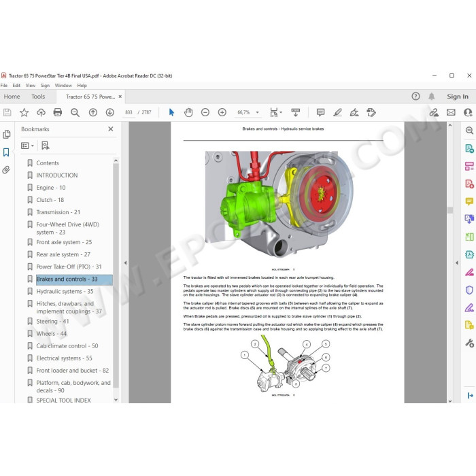Screen dimensions: 476x476
Task: Open the Contents bookmark
Action: [x=48, y=163]
